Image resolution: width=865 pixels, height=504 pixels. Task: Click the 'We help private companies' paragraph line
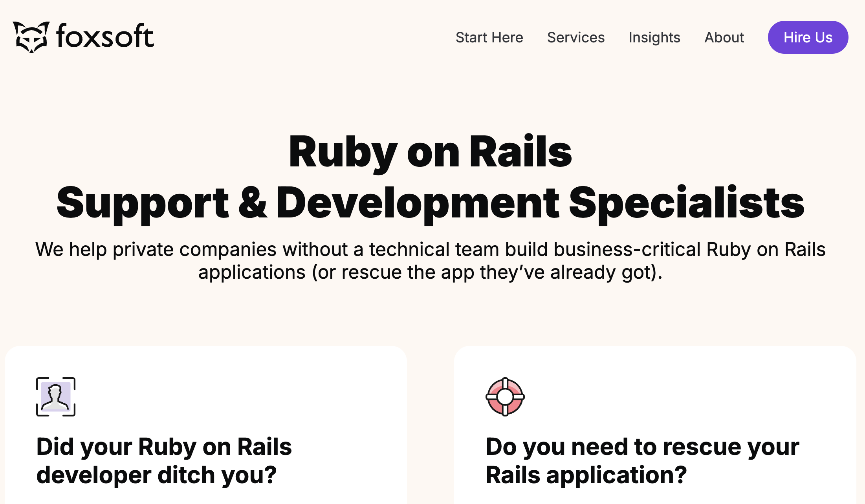coord(431,249)
